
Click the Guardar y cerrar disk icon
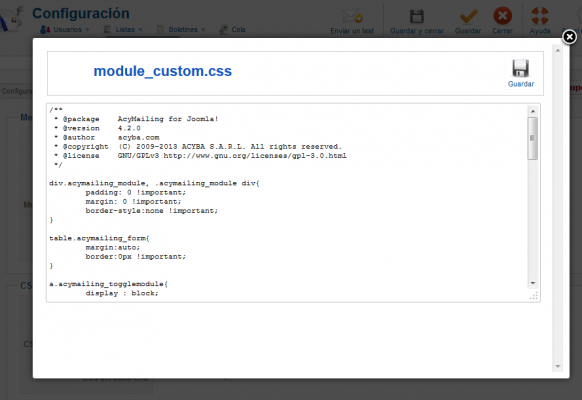[x=416, y=17]
